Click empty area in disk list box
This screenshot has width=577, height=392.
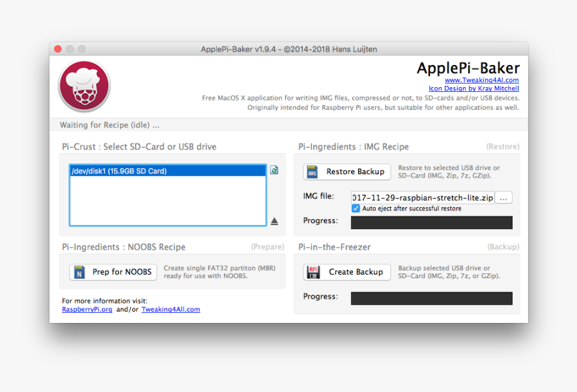point(168,201)
